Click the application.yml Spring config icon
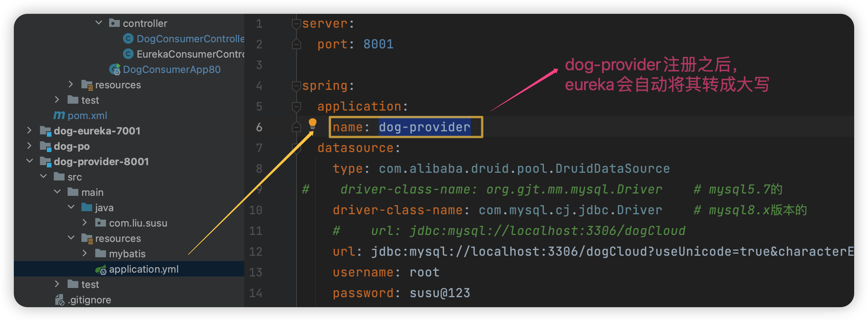 click(x=101, y=270)
